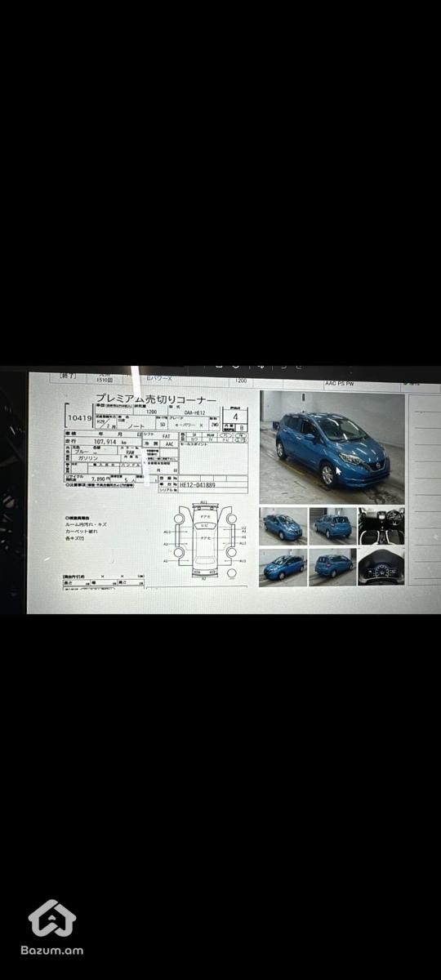This screenshot has height=980, width=441.
Task: Click the interior grade B cell
Action: 241,428
